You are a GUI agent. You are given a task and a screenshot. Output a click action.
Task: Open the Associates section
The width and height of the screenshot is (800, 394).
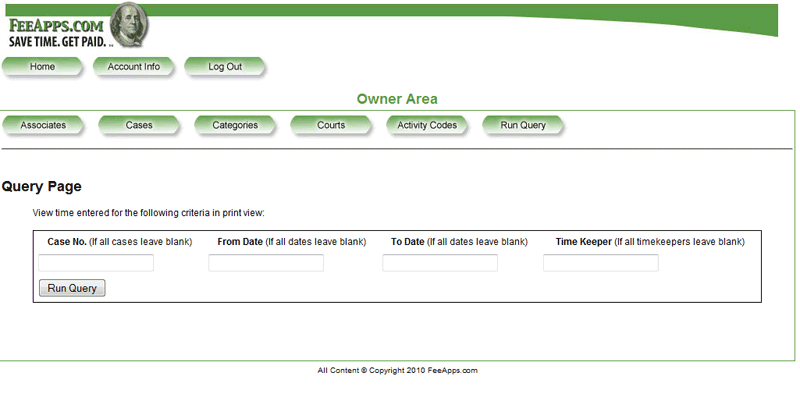43,125
